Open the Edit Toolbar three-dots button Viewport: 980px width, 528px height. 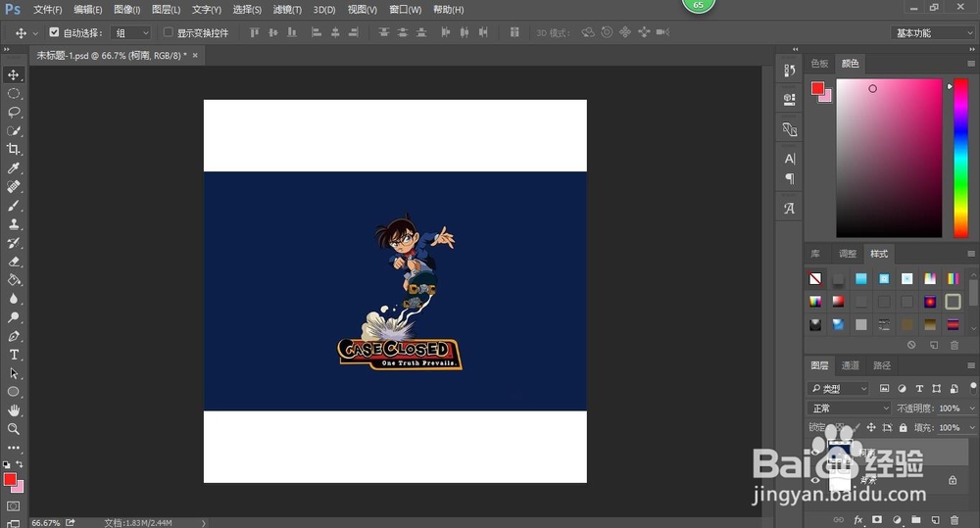coord(13,448)
